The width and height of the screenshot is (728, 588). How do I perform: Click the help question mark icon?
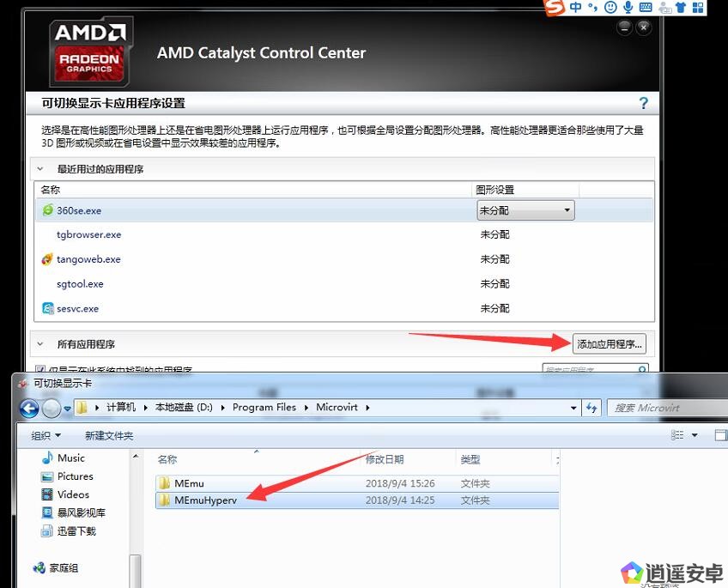pos(644,103)
